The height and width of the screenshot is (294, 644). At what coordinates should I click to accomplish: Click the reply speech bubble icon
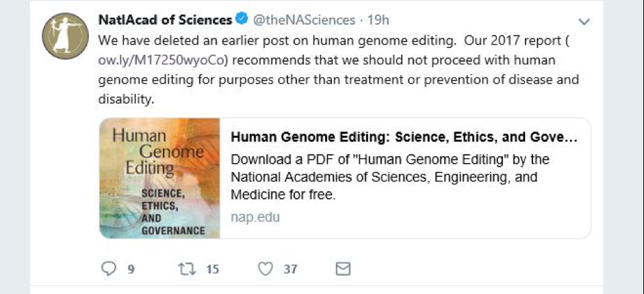(x=109, y=269)
